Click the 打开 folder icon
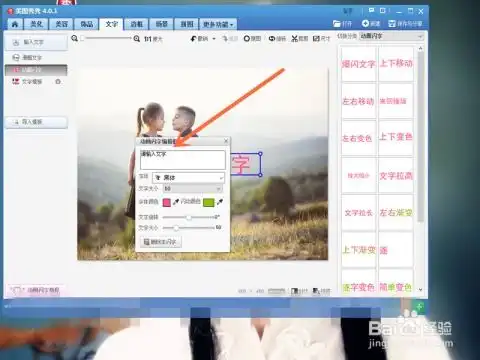480x360 pixels. point(337,24)
